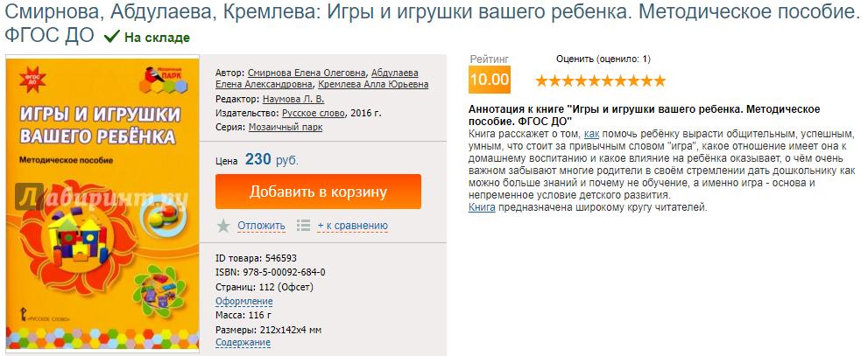This screenshot has width=868, height=356.
Task: Open author Смирнова Елена Олеговна link
Action: tap(307, 73)
